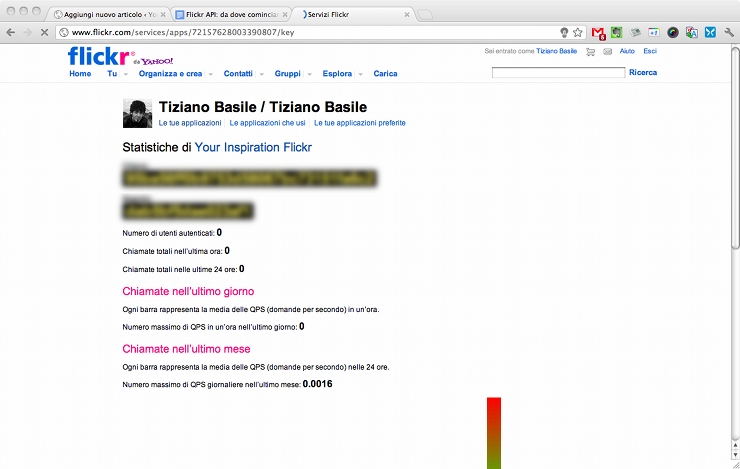The height and width of the screenshot is (469, 740).
Task: Expand the Organizza e crea menu arrow
Action: (x=211, y=74)
